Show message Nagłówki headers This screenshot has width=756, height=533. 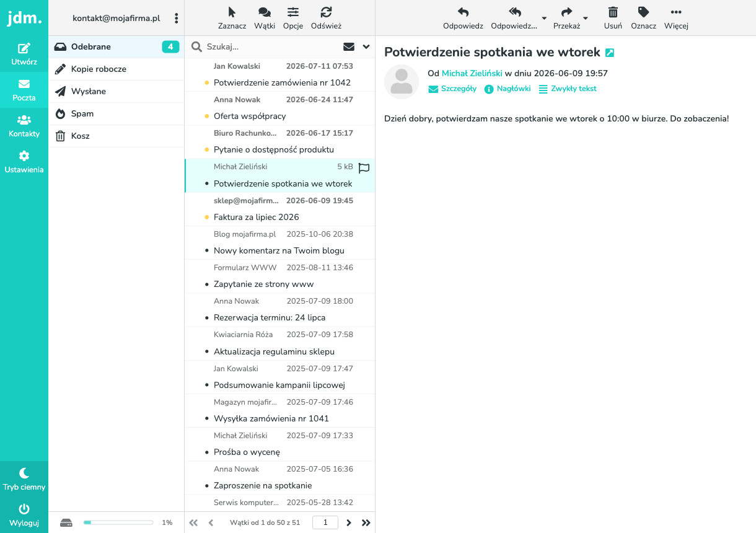click(508, 89)
